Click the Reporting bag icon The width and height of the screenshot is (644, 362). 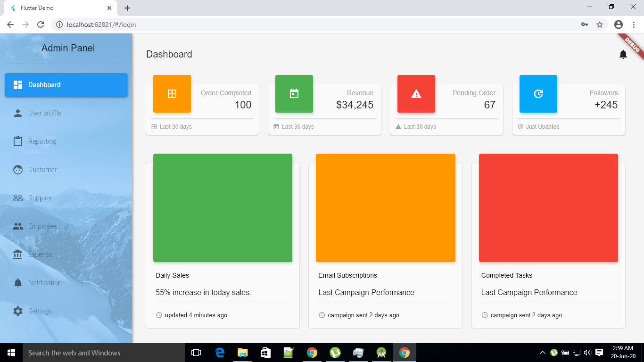[x=17, y=141]
